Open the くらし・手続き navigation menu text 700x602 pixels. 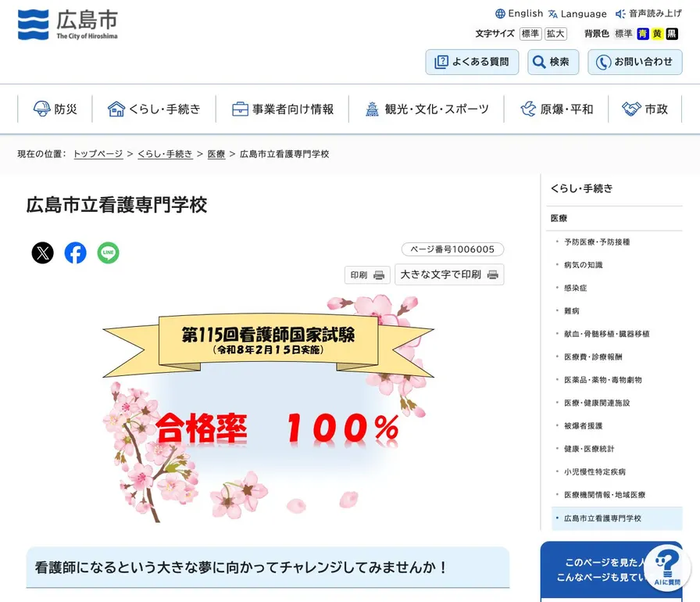tap(165, 109)
